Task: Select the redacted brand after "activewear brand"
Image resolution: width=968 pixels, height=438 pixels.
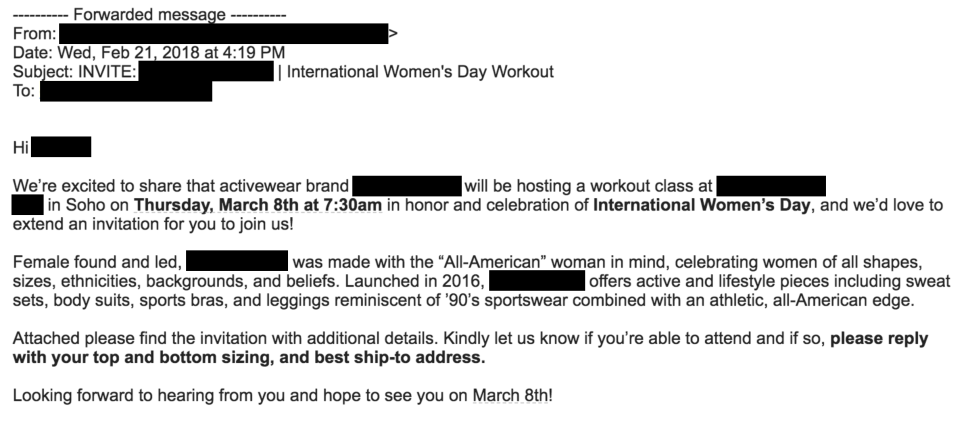Action: tap(407, 186)
